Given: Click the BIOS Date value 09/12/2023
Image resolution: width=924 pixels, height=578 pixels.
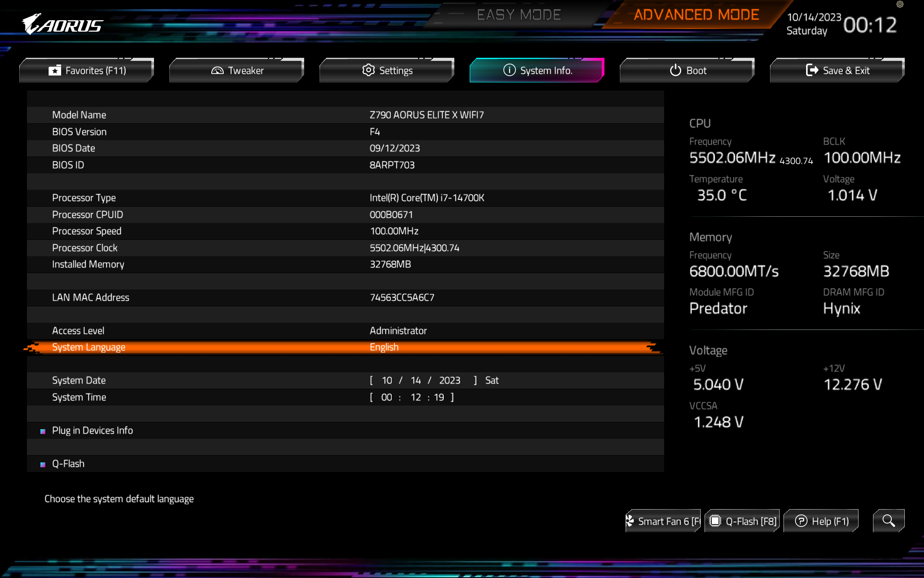Looking at the screenshot, I should 395,148.
